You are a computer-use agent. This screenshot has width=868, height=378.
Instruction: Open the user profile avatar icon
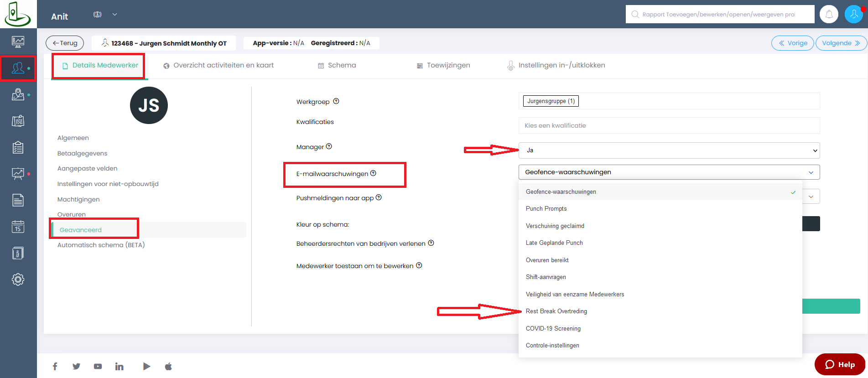coord(853,15)
